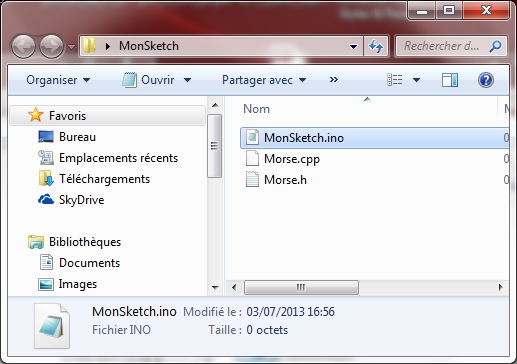Click the Favoris star icon
Screen dimensions: 517x364
point(35,115)
